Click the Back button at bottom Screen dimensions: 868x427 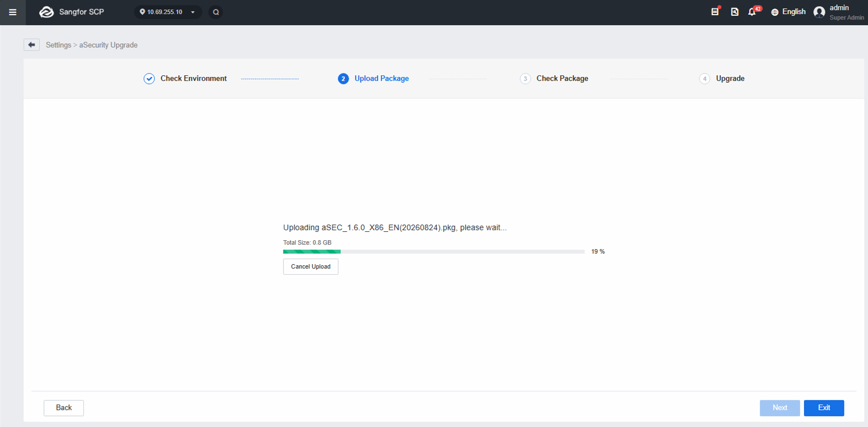[64, 408]
